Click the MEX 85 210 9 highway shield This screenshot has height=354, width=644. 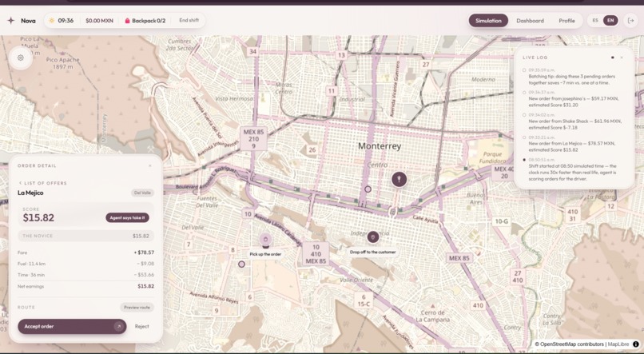point(253,139)
